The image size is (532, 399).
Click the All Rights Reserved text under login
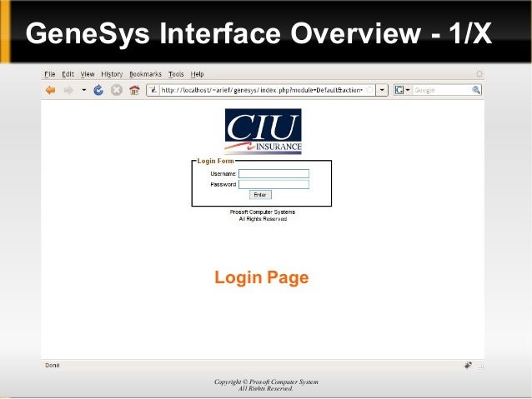(x=263, y=219)
